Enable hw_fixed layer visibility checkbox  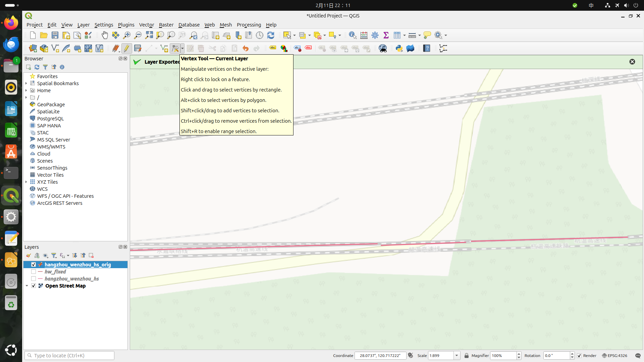pos(34,271)
